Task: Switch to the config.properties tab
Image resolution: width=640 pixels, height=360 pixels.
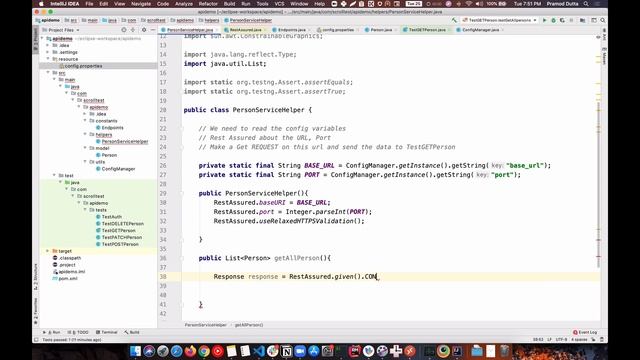Action: (338, 30)
